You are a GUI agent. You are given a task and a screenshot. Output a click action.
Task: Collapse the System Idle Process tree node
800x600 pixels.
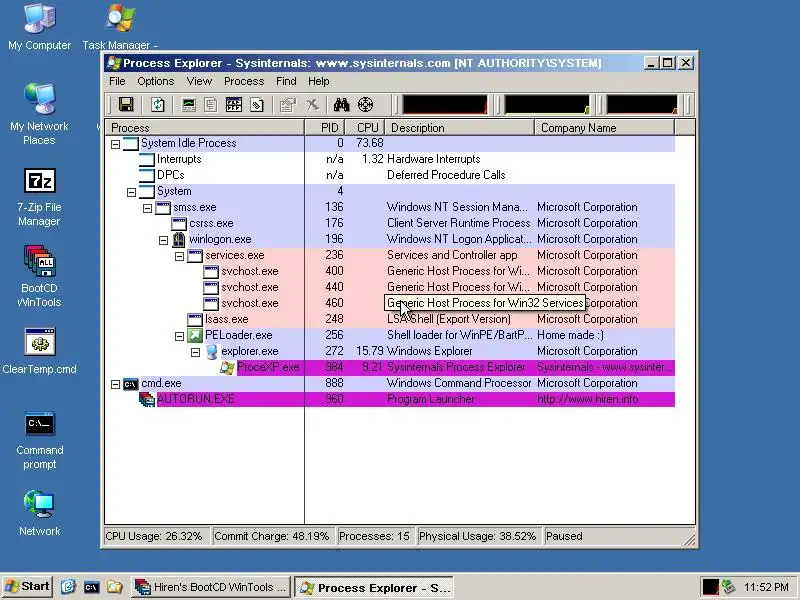[x=115, y=144]
